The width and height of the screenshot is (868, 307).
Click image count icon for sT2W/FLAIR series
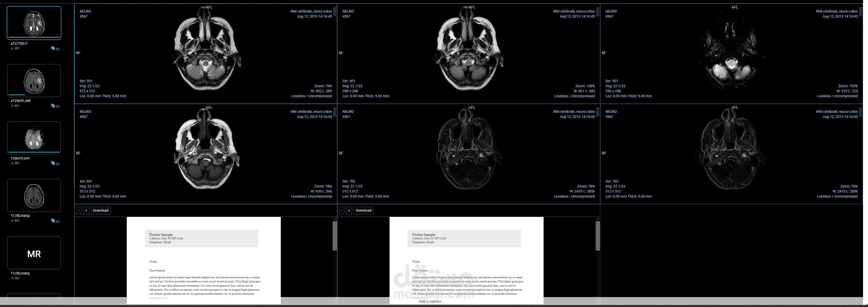pos(53,106)
